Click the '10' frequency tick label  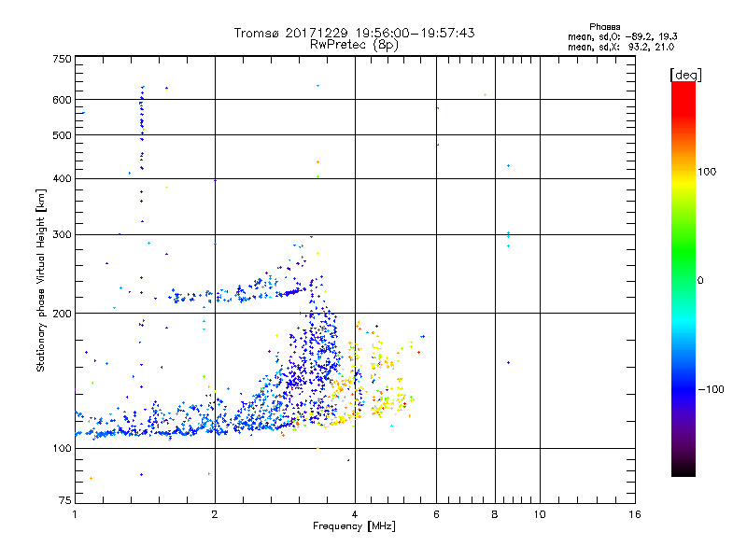540,514
